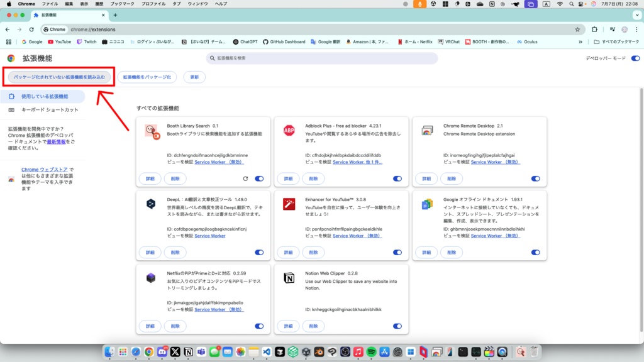Toggle off the Notion Web Clipper extension
Image resolution: width=644 pixels, height=362 pixels.
397,326
